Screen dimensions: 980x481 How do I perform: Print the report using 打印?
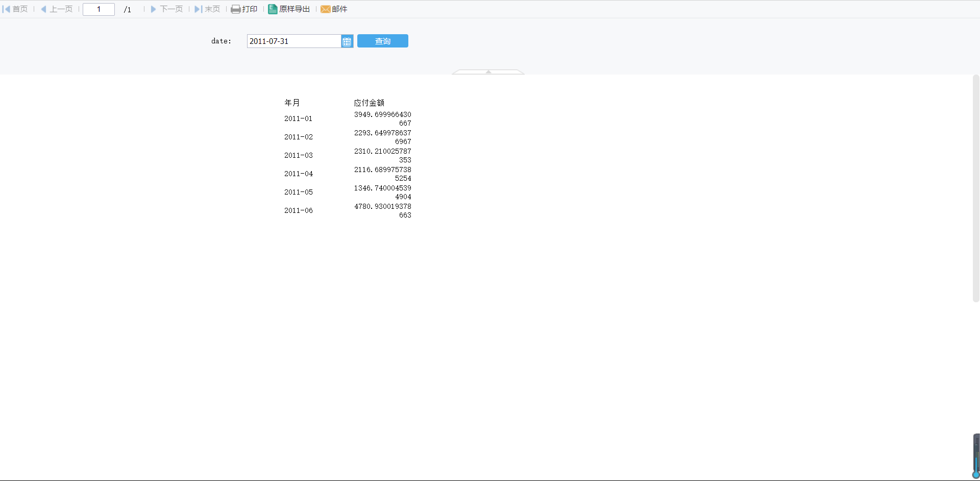click(x=244, y=9)
